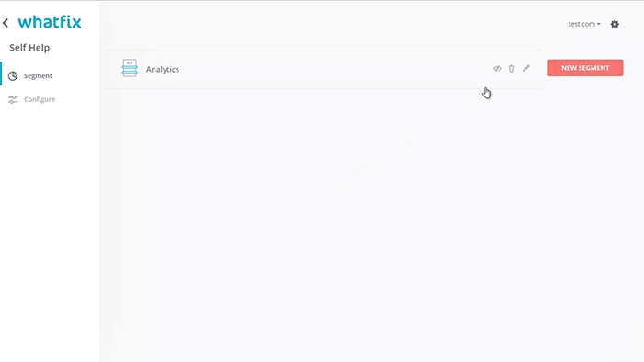Click the whatfix logo

pos(50,22)
